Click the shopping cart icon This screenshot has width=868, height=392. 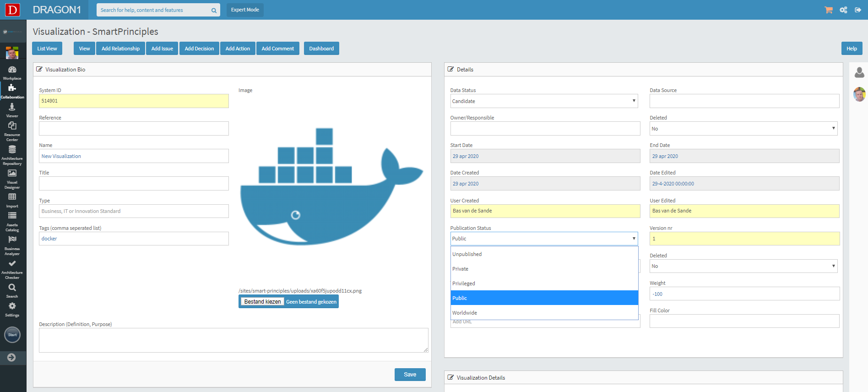point(828,10)
